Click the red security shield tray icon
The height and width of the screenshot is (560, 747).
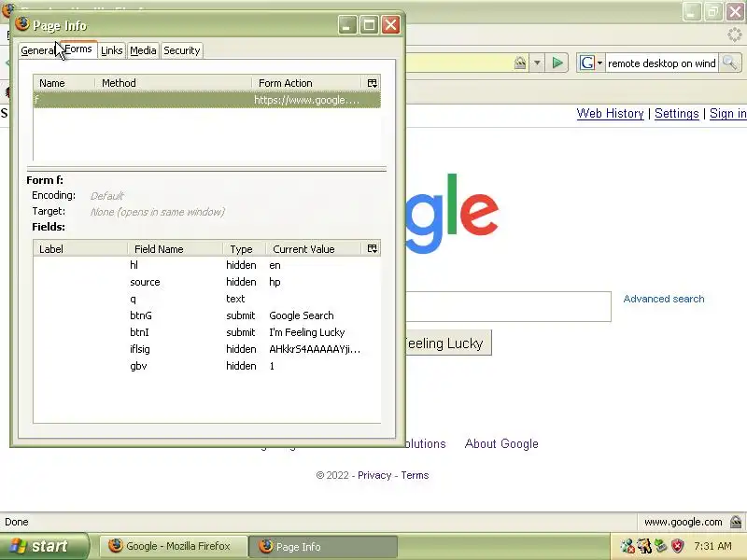click(677, 546)
